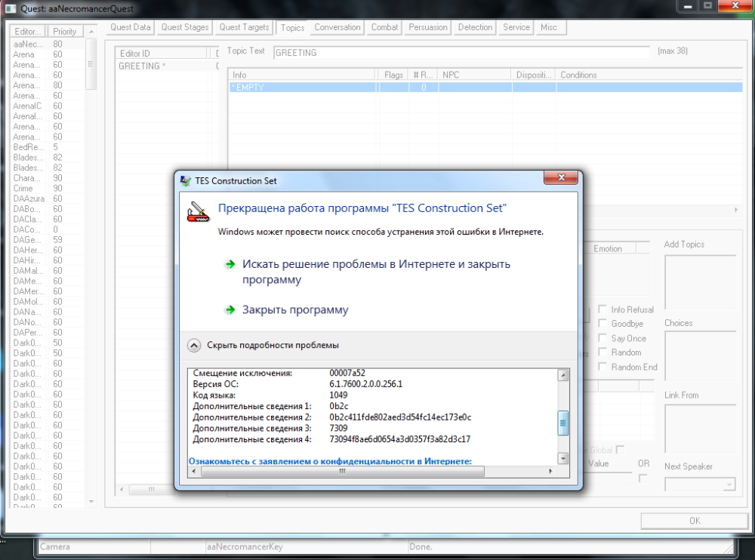Open the Topics tab
755x560 pixels.
pos(293,28)
